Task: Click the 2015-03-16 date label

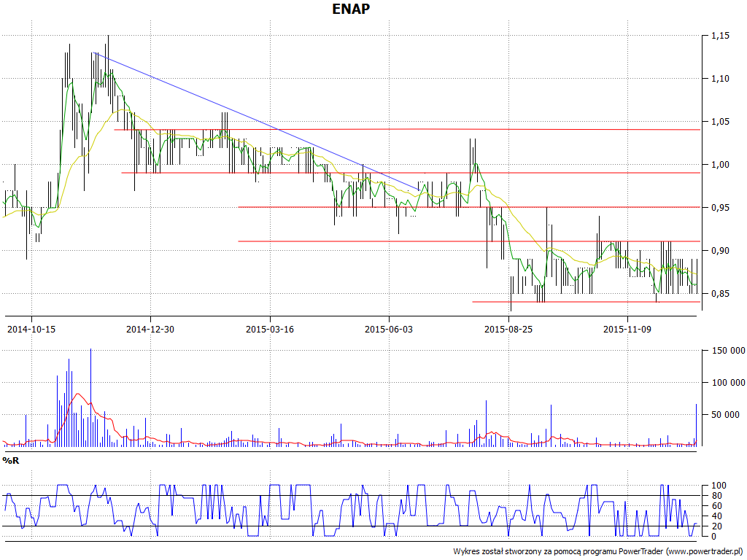Action: 270,329
